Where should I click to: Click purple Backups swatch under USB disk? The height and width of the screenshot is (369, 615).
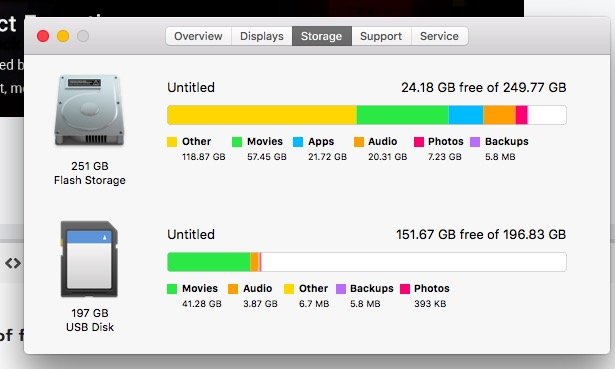coord(341,289)
